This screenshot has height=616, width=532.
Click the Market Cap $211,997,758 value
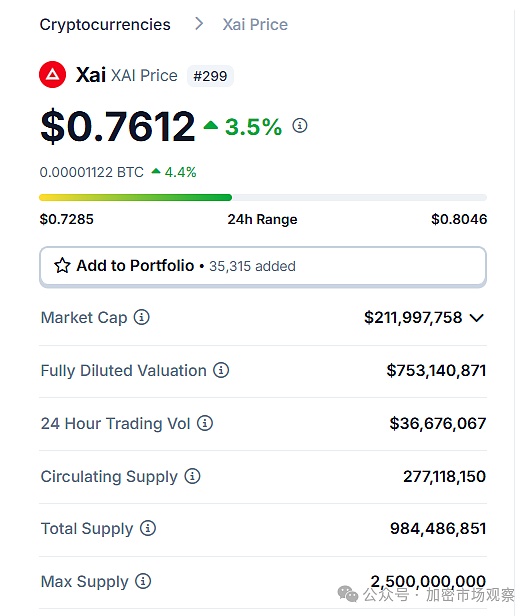pos(413,317)
